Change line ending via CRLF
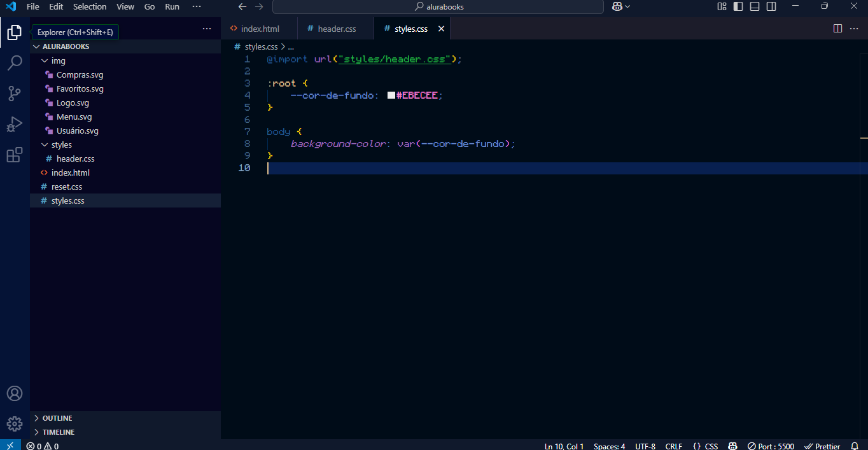Viewport: 868px width, 450px height. [674, 446]
